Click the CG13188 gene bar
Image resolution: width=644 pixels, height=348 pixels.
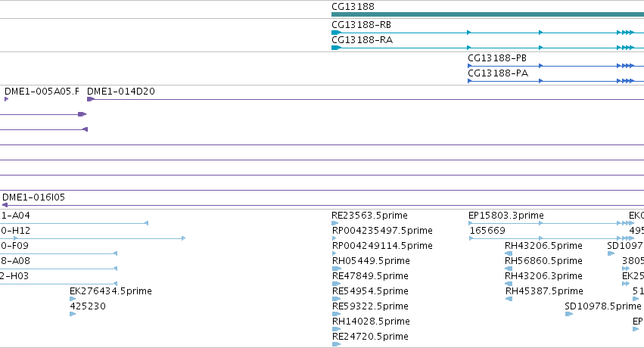(487, 14)
